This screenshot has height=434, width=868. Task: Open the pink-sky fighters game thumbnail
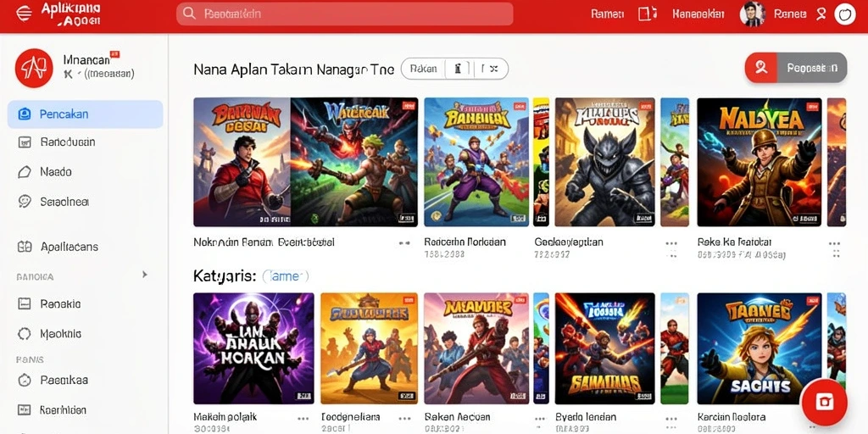(476, 348)
